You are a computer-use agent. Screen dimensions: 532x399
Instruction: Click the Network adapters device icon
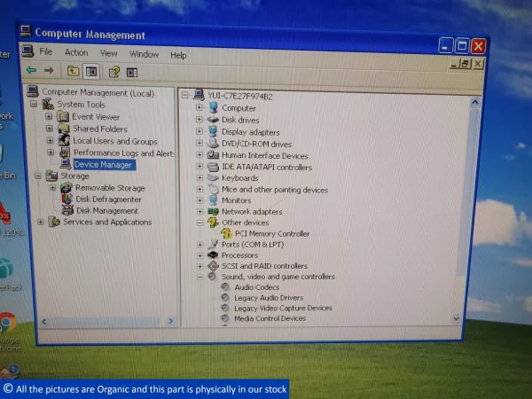[x=213, y=211]
